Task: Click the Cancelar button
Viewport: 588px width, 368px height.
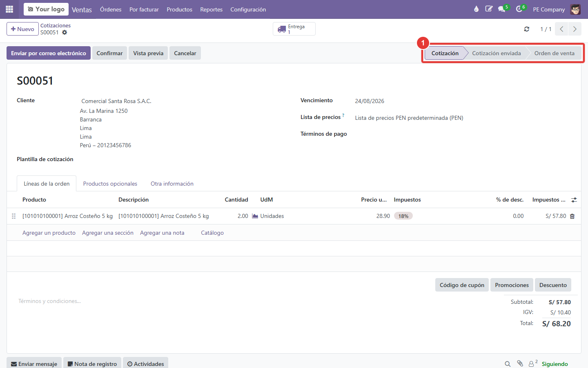Action: pos(185,53)
